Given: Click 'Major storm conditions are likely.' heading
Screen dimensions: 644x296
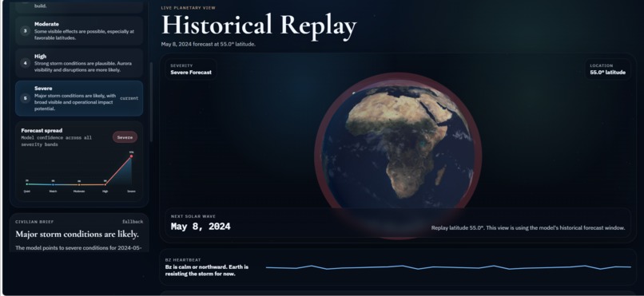Looking at the screenshot, I should pyautogui.click(x=77, y=234).
